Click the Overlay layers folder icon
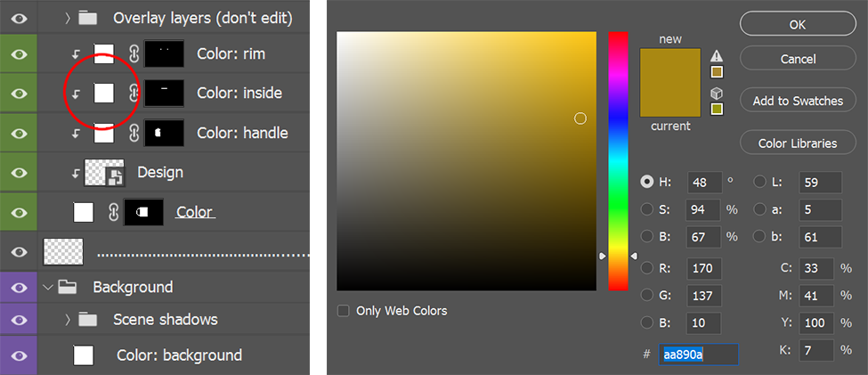 [x=87, y=19]
